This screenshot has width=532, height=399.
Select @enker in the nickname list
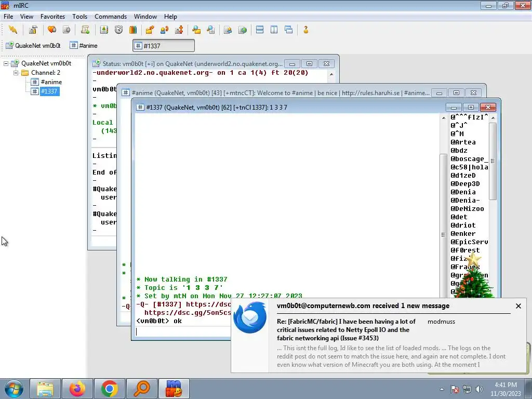pos(463,233)
